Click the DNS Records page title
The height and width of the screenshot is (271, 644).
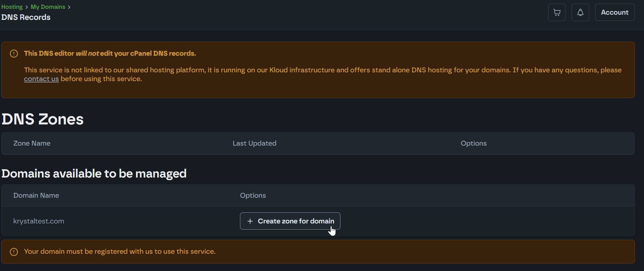click(x=26, y=17)
